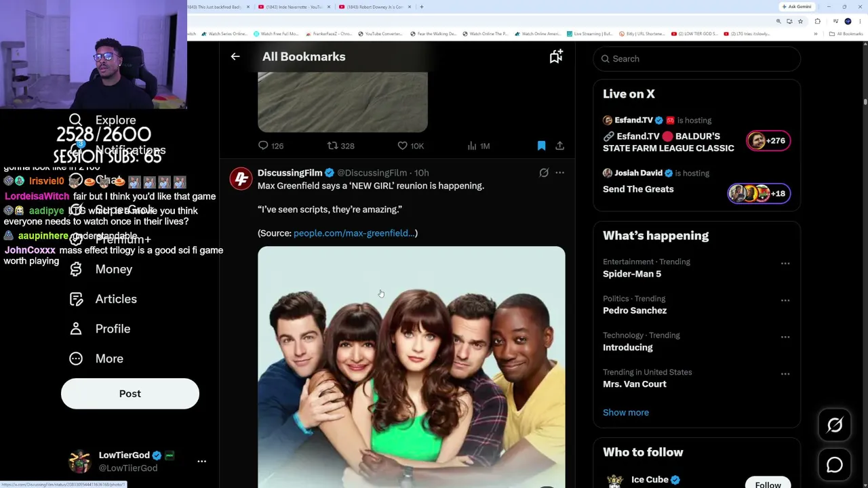Open the FrankerFaceZ bookmark

(x=328, y=34)
